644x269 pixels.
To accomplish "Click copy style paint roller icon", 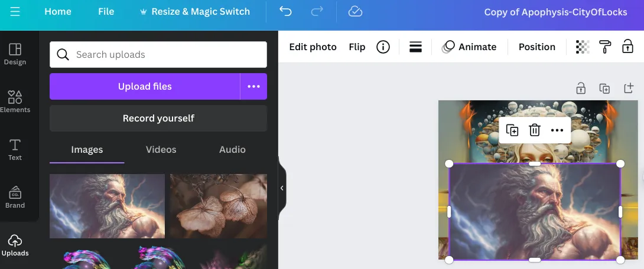I will pos(605,47).
